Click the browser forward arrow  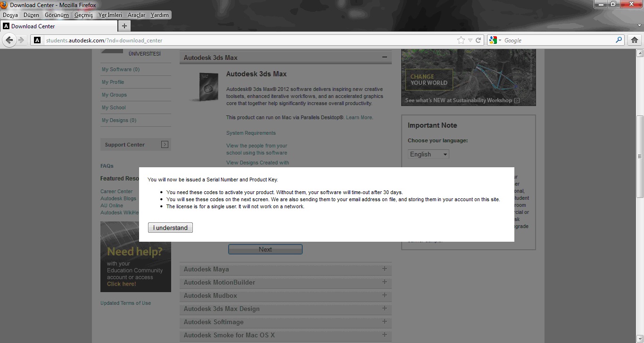(21, 40)
